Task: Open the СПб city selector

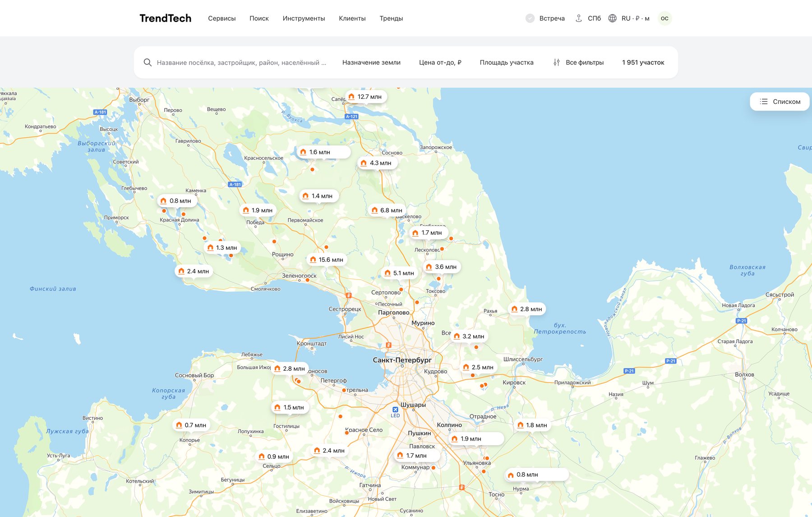Action: (x=595, y=18)
